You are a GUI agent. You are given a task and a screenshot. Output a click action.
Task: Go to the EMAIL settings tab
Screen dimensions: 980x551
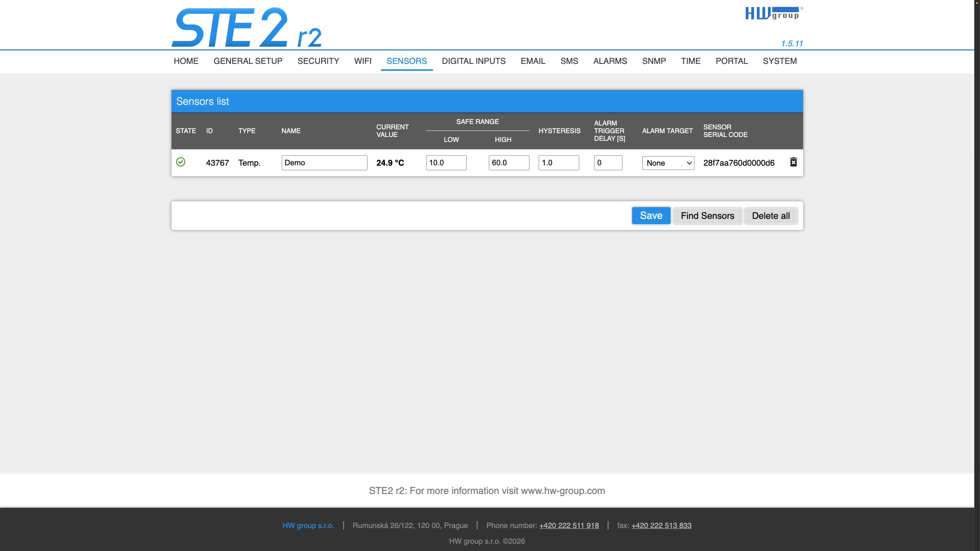coord(533,61)
